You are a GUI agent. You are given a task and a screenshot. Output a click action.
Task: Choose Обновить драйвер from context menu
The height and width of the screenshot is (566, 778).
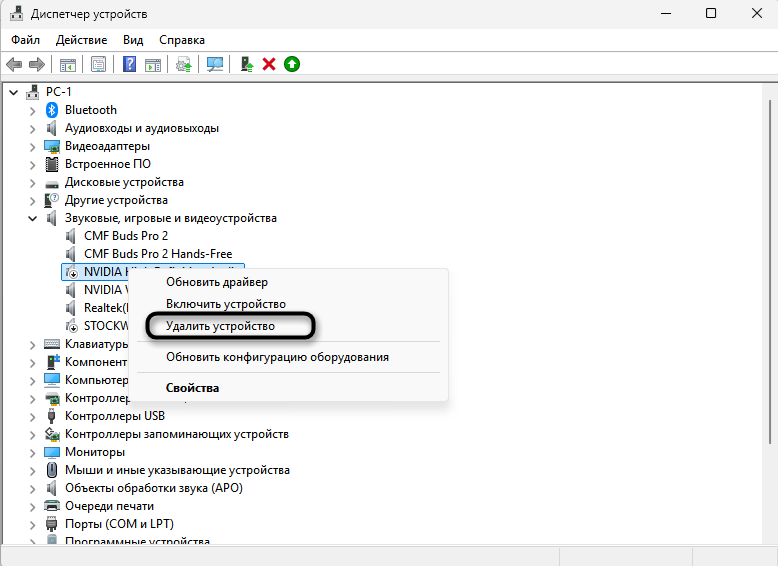[x=288, y=282]
